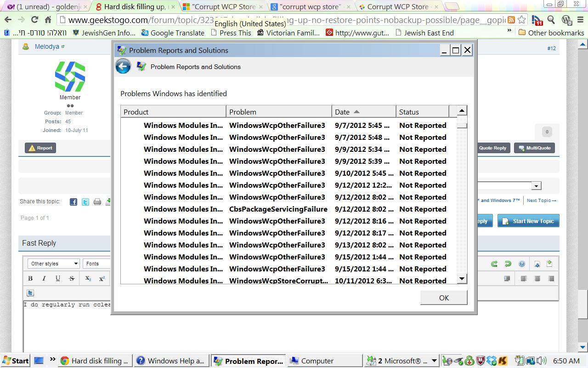Switch to Microsoft "Corrupt WCP Store" tab

click(x=223, y=6)
